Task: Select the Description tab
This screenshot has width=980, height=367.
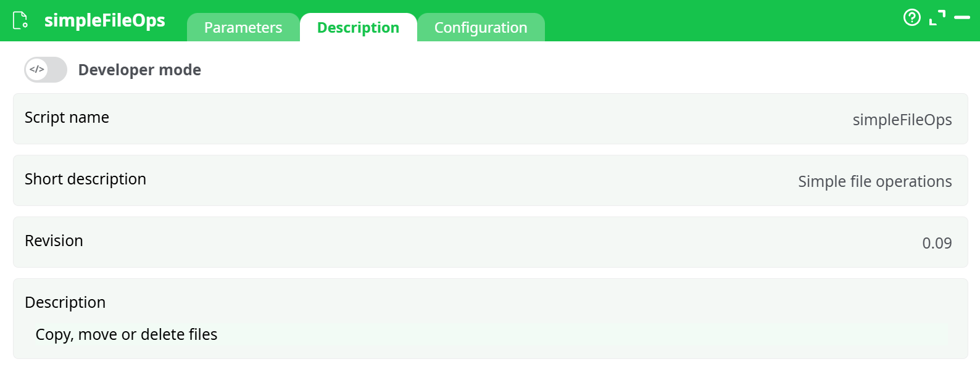Action: (x=358, y=27)
